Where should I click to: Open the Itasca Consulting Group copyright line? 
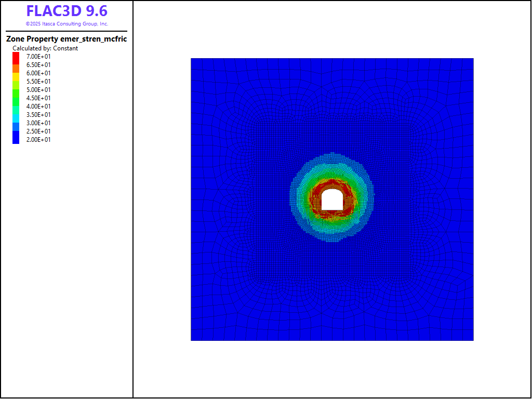tap(66, 24)
